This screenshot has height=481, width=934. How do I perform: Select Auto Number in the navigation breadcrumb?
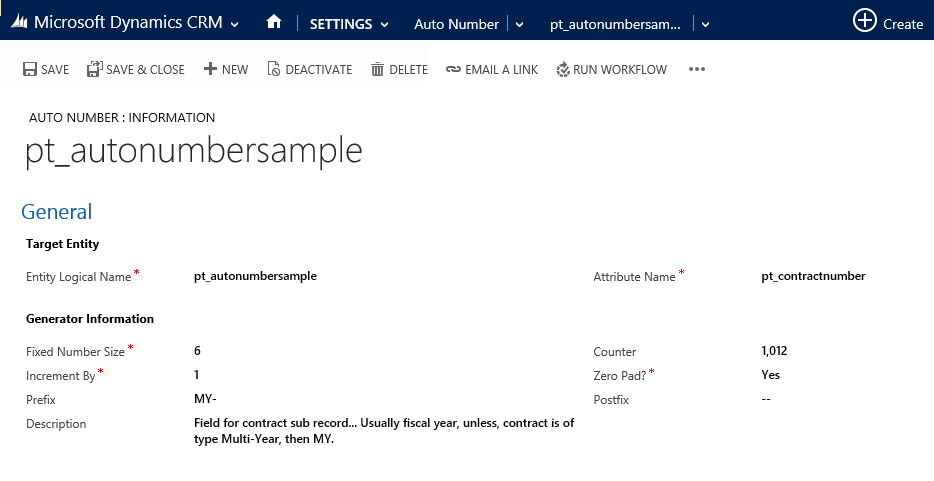point(456,24)
